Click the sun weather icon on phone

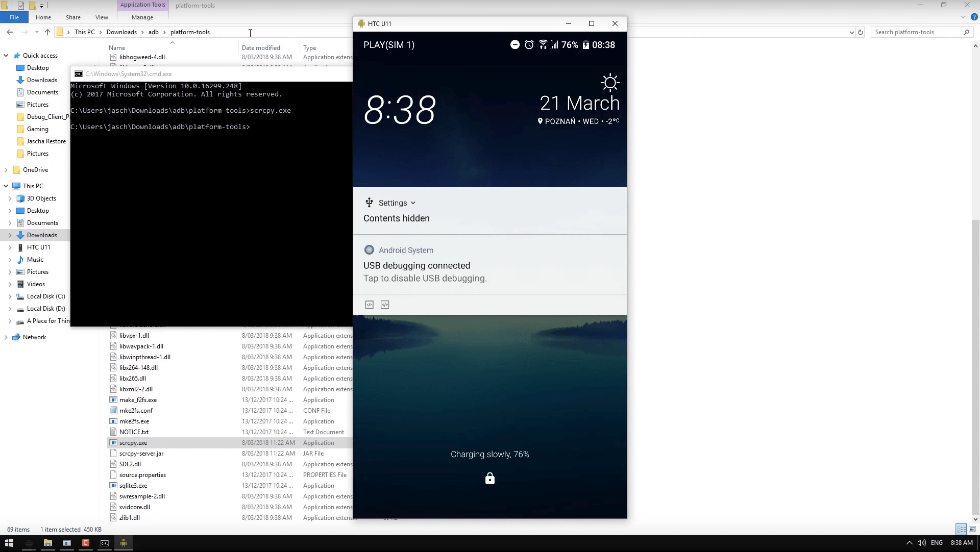point(609,83)
